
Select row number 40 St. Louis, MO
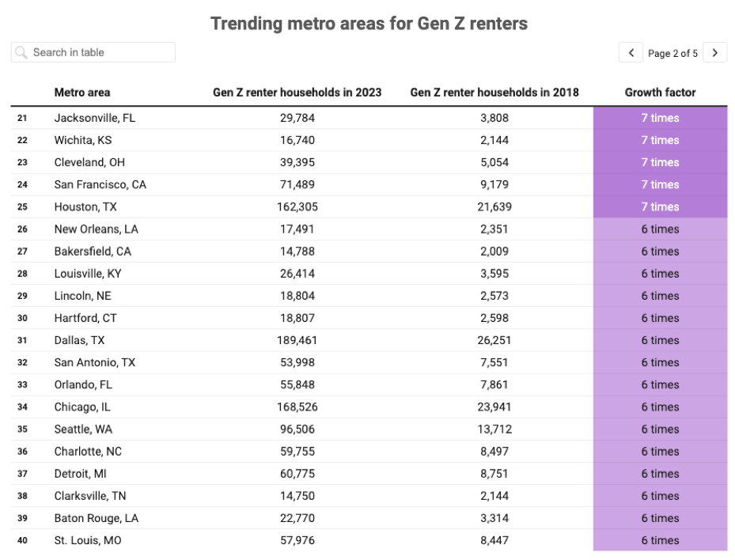pyautogui.click(x=369, y=540)
